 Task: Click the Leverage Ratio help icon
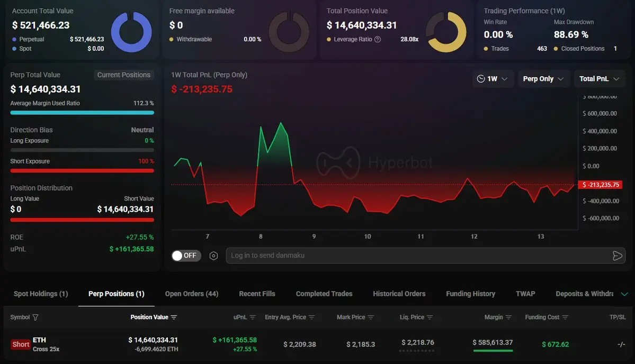click(x=378, y=39)
